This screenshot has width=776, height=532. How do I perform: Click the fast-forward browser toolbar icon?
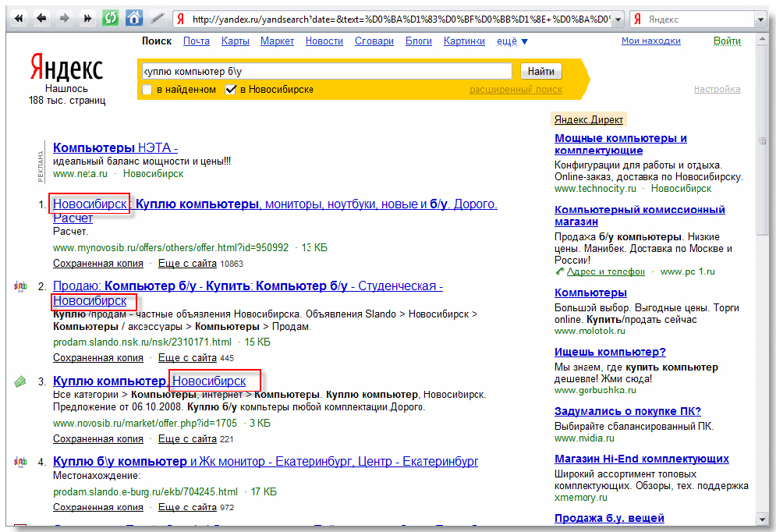(87, 19)
